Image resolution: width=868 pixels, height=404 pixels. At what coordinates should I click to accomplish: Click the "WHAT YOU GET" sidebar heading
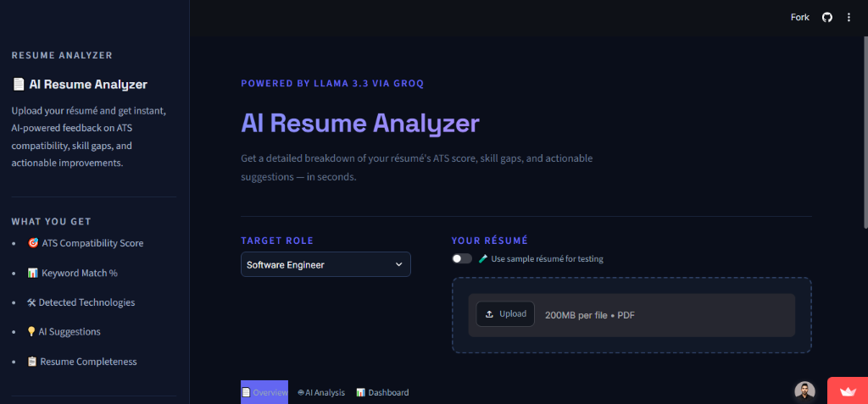coord(52,221)
